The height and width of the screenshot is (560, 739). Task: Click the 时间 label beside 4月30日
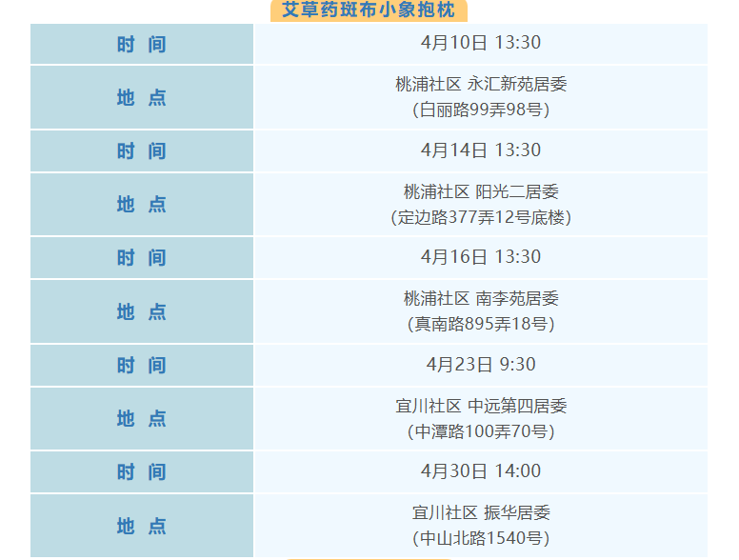coord(142,472)
